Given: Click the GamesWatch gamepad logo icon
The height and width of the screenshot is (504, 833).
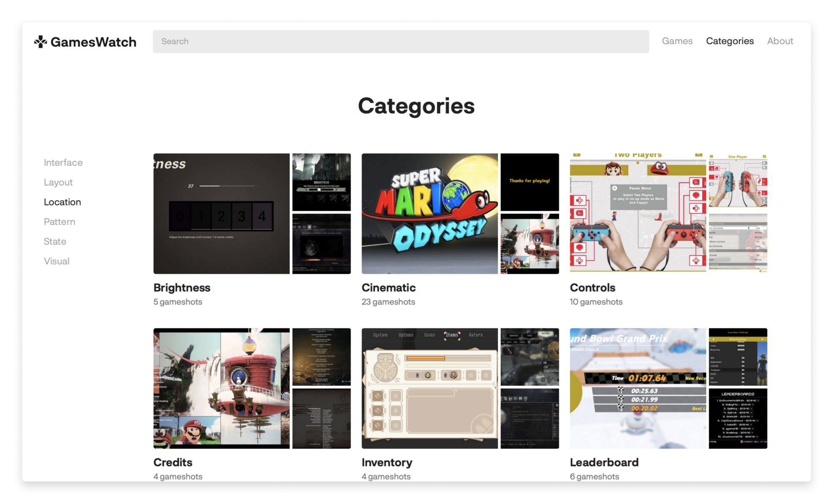Looking at the screenshot, I should tap(40, 42).
